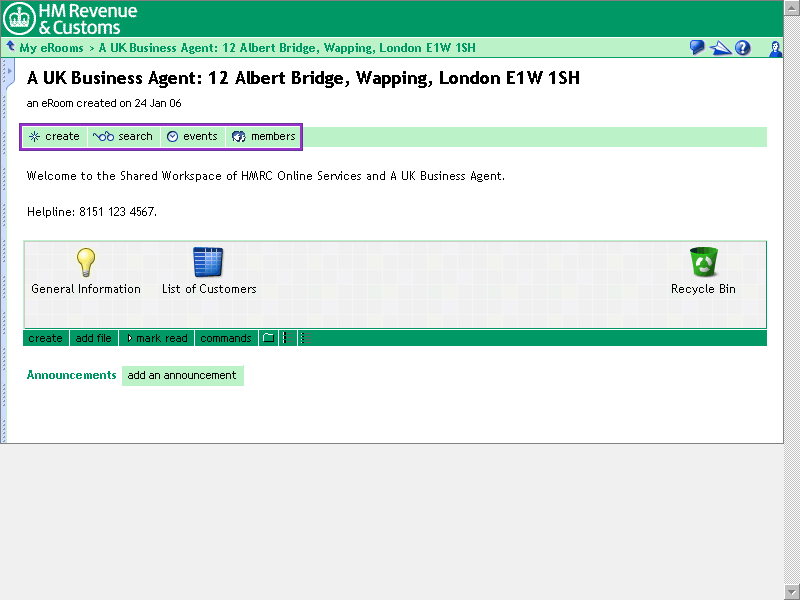The height and width of the screenshot is (600, 800).
Task: Click the My eRooms breadcrumb link
Action: (51, 48)
